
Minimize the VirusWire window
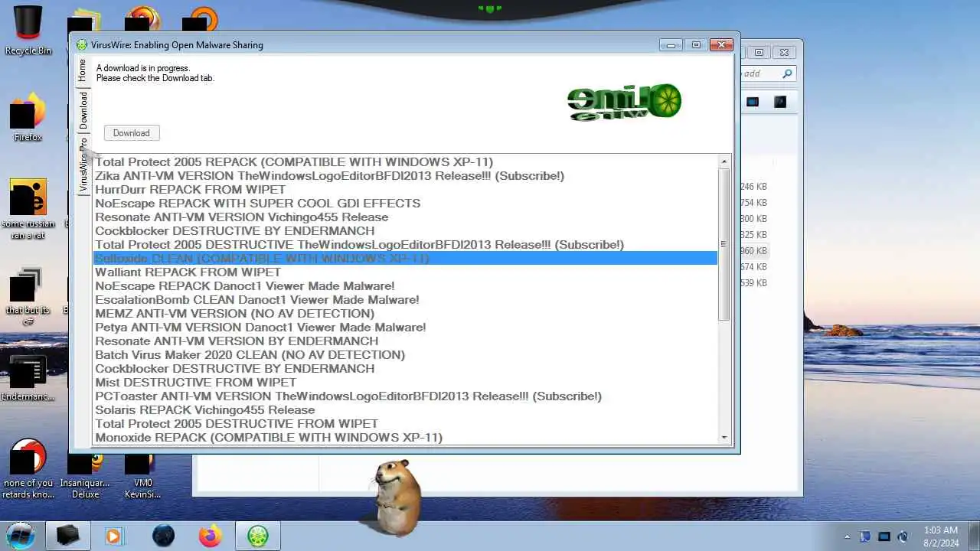pos(671,45)
